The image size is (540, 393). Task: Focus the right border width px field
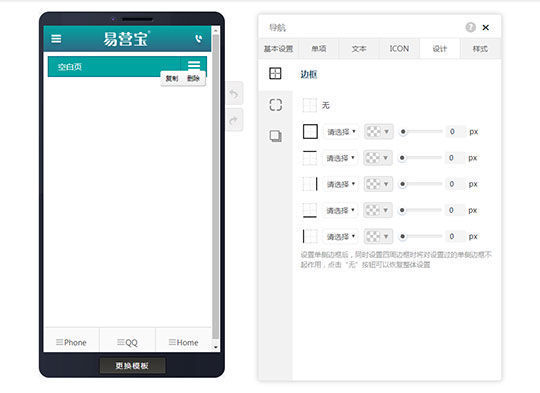[x=454, y=184]
